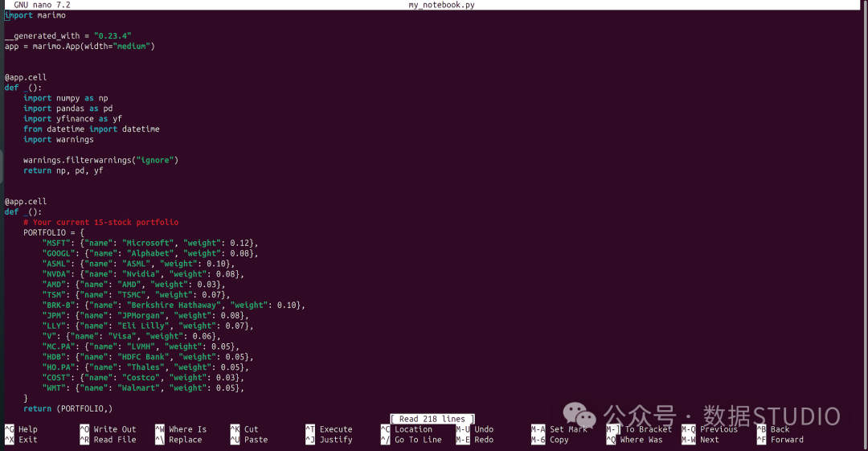The width and height of the screenshot is (868, 451).
Task: Click the "AMD" portfolio entry
Action: pyautogui.click(x=133, y=285)
